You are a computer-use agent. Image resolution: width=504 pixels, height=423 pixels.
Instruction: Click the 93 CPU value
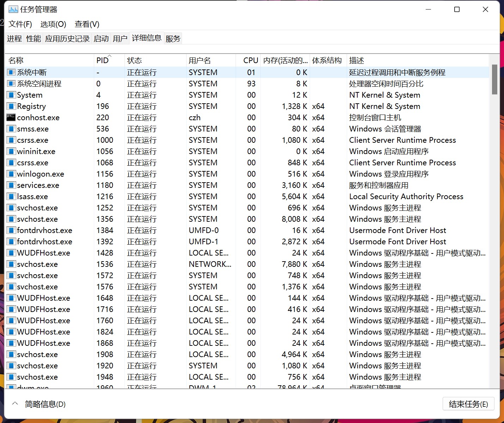(x=251, y=84)
